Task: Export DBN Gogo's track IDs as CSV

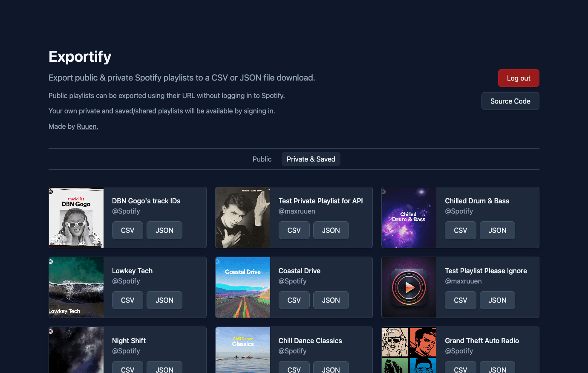Action: [127, 230]
